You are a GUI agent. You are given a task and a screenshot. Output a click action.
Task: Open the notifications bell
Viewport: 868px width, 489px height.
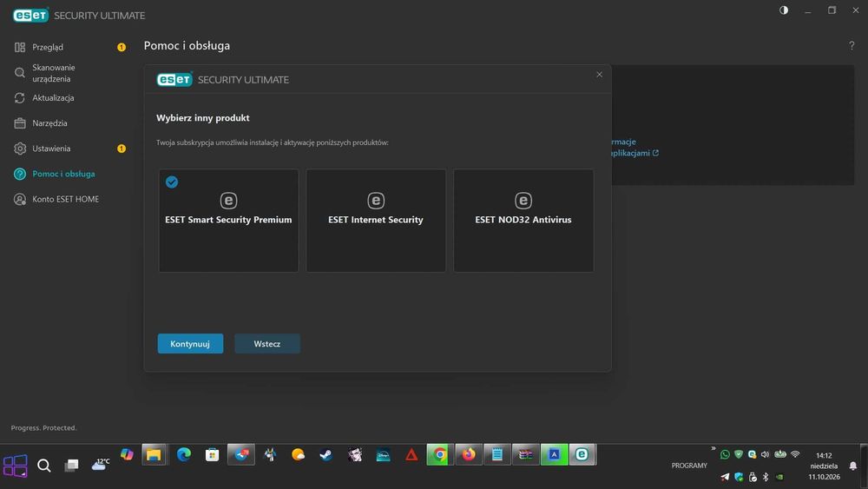pos(853,466)
